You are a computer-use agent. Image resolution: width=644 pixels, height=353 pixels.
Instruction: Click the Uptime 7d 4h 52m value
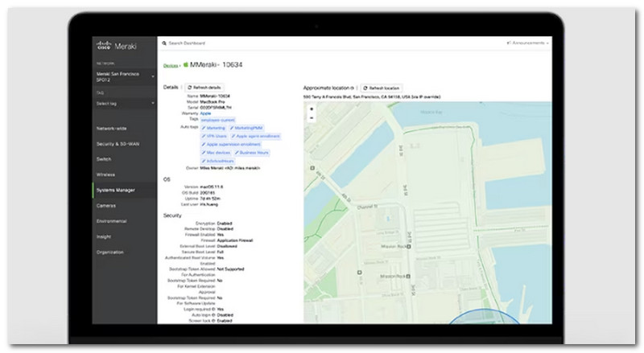click(210, 199)
